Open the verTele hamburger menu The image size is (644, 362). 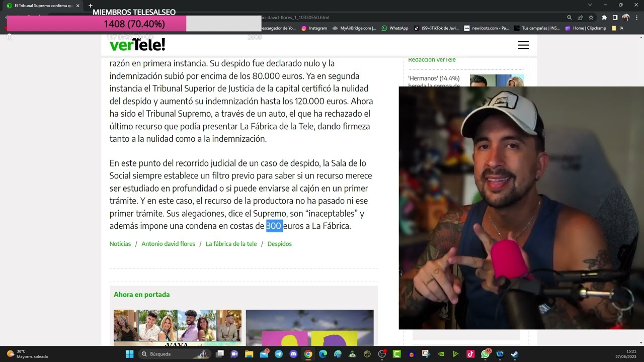[523, 45]
